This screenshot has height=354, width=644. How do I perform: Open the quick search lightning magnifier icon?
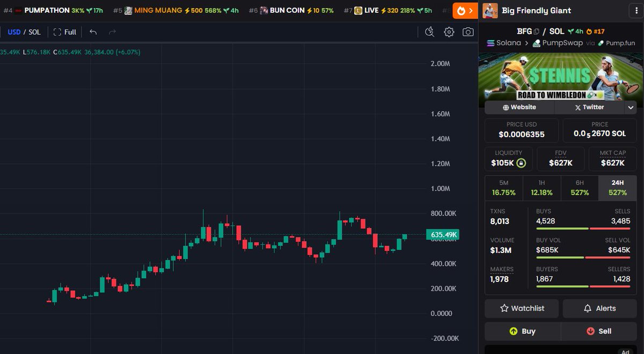429,32
